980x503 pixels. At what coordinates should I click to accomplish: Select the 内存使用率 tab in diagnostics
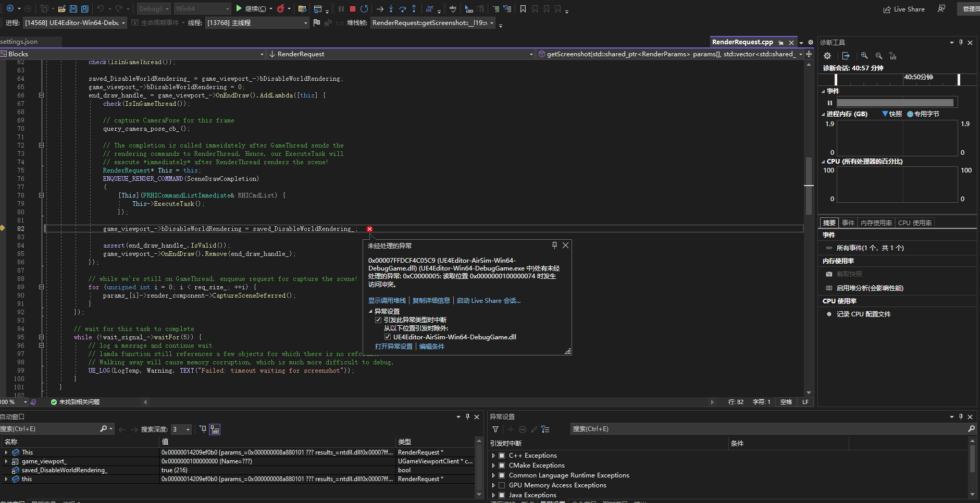coord(876,223)
